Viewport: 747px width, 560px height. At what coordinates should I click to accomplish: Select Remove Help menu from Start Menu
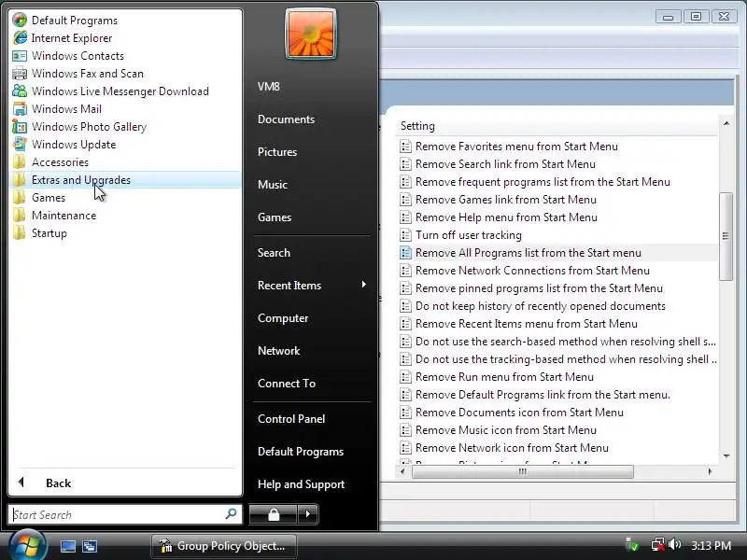coord(506,217)
